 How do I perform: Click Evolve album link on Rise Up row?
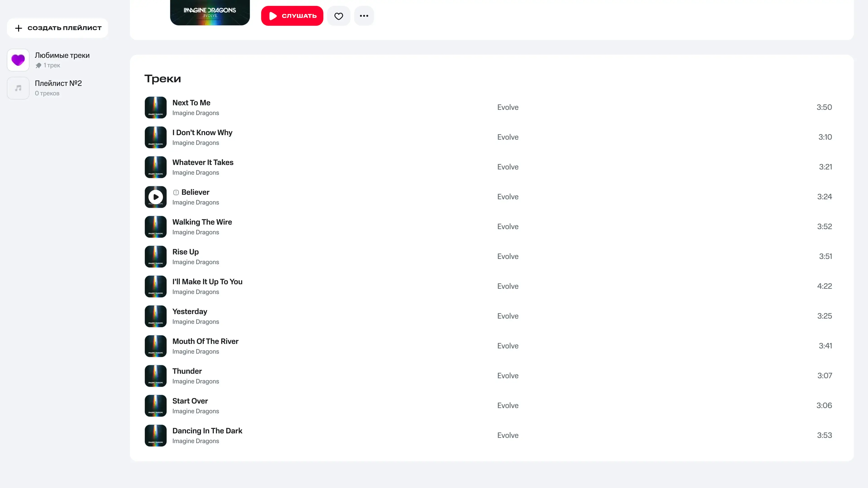pyautogui.click(x=508, y=256)
